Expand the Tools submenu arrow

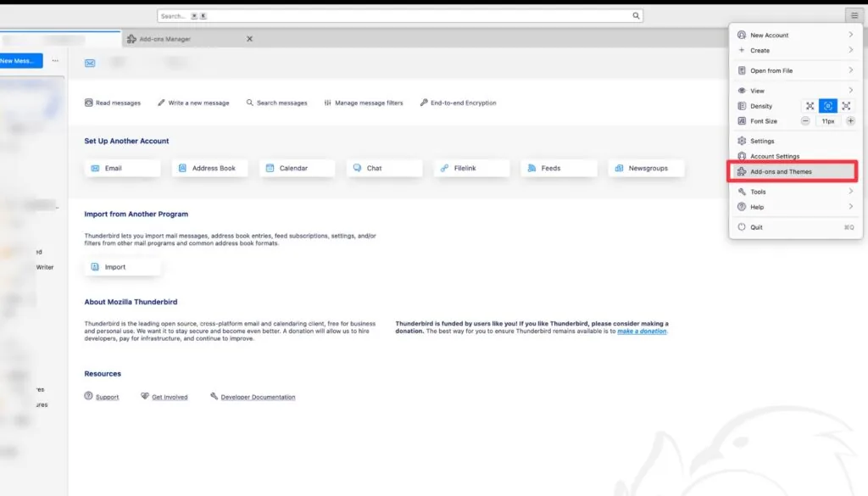851,192
